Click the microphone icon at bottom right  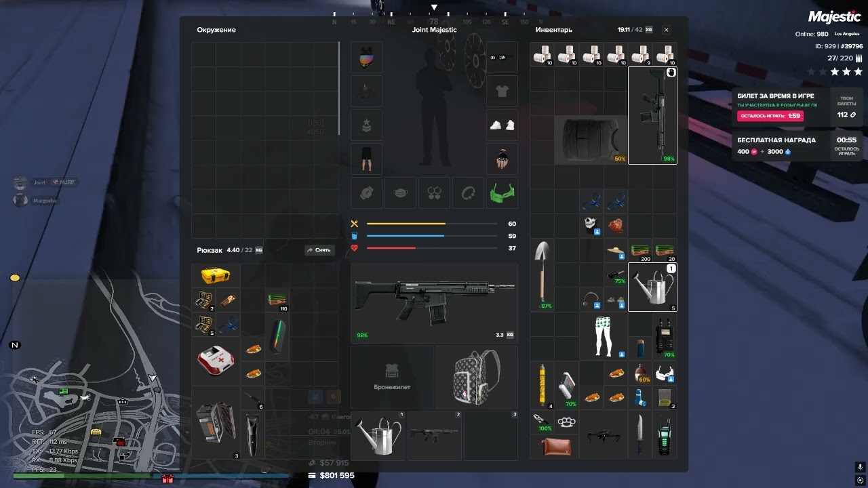pyautogui.click(x=860, y=467)
